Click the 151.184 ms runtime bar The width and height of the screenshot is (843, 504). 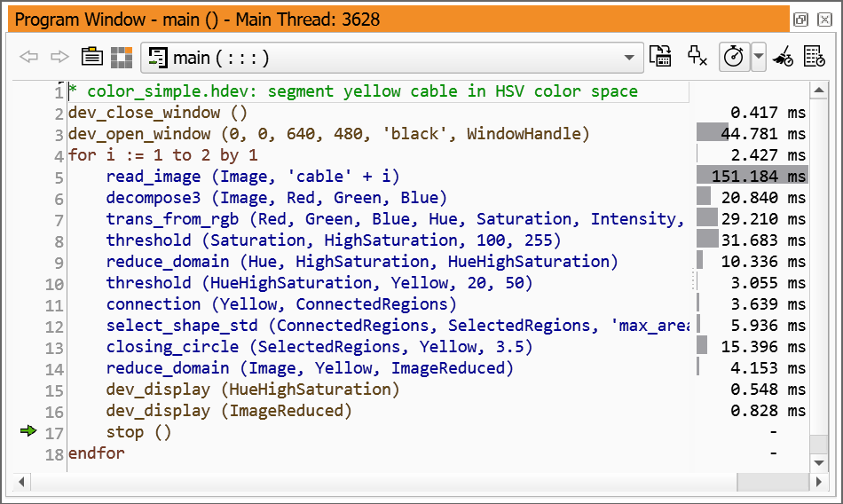751,177
